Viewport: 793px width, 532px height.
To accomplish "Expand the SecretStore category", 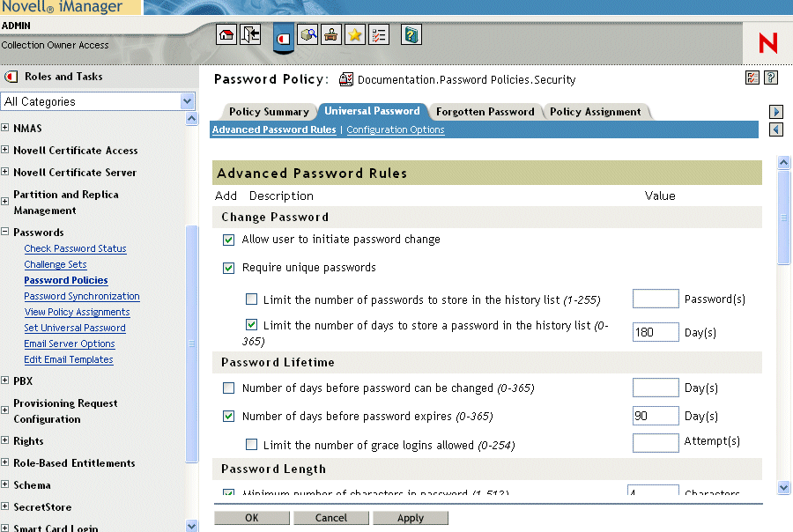I will click(4, 506).
